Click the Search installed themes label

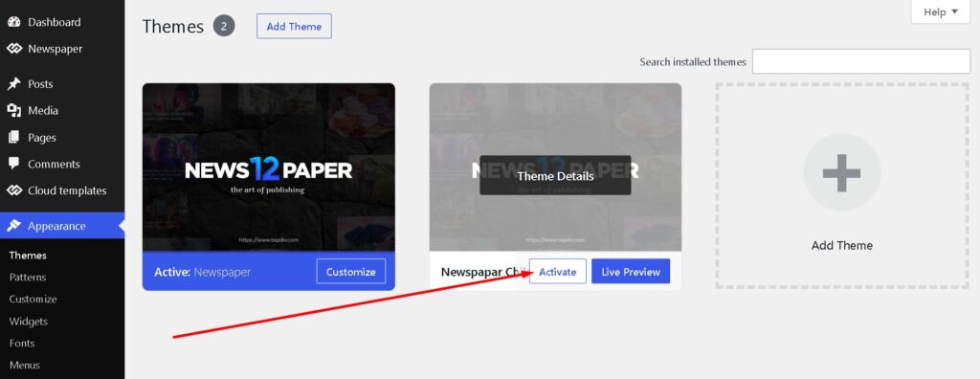click(x=693, y=62)
